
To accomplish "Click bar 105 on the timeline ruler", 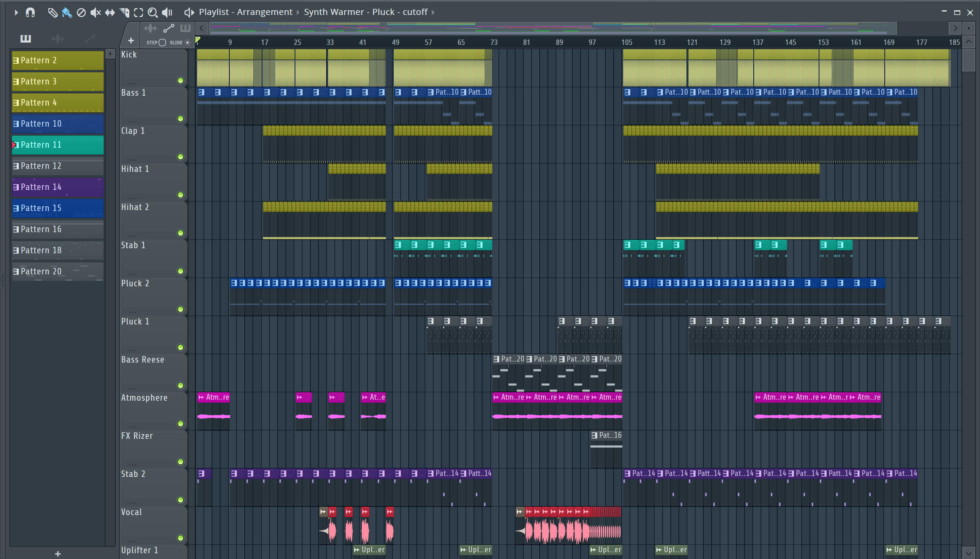I will 627,42.
